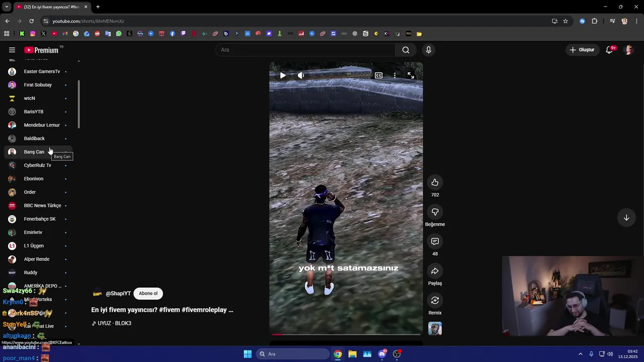Open YouTube account avatar menu
The image size is (644, 362).
(x=628, y=50)
